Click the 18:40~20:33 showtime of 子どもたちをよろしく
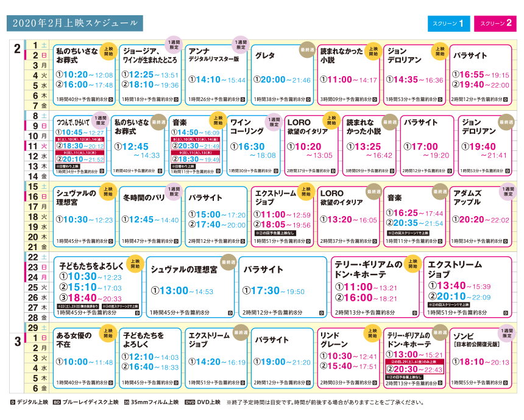Screen dimensions: 524x420 pyautogui.click(x=90, y=298)
